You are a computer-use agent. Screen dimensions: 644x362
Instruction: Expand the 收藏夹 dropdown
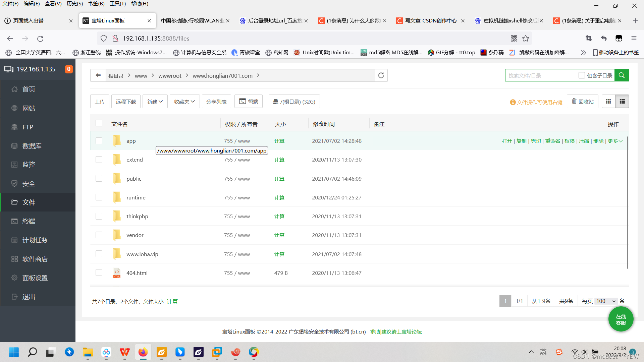click(x=184, y=102)
